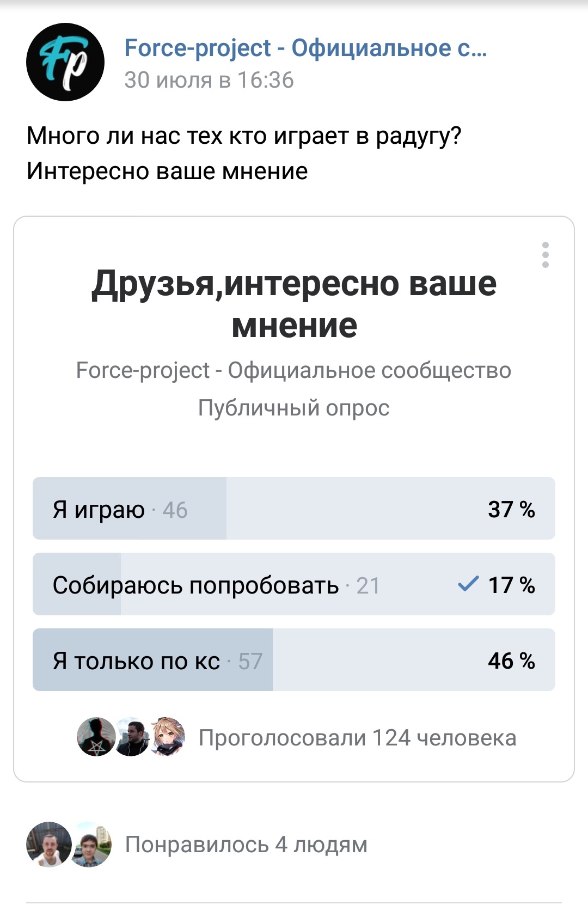588x905 pixels.
Task: Open voter avatar with the pentagram picture
Action: pos(96,737)
